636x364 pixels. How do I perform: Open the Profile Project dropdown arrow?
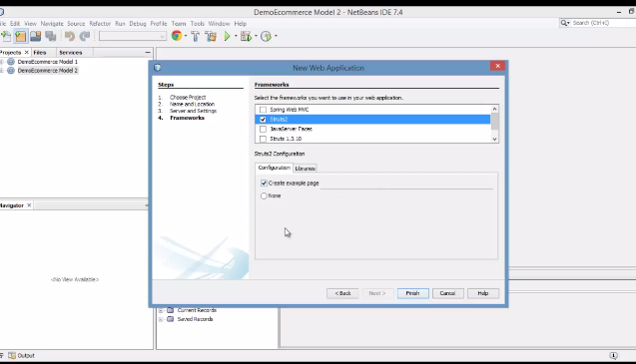point(276,36)
